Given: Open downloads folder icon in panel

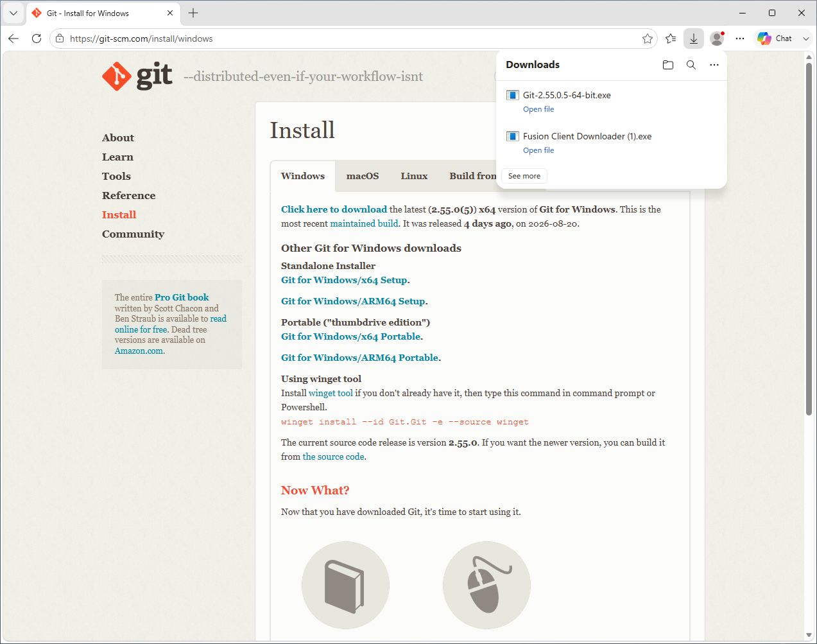Looking at the screenshot, I should pyautogui.click(x=668, y=65).
